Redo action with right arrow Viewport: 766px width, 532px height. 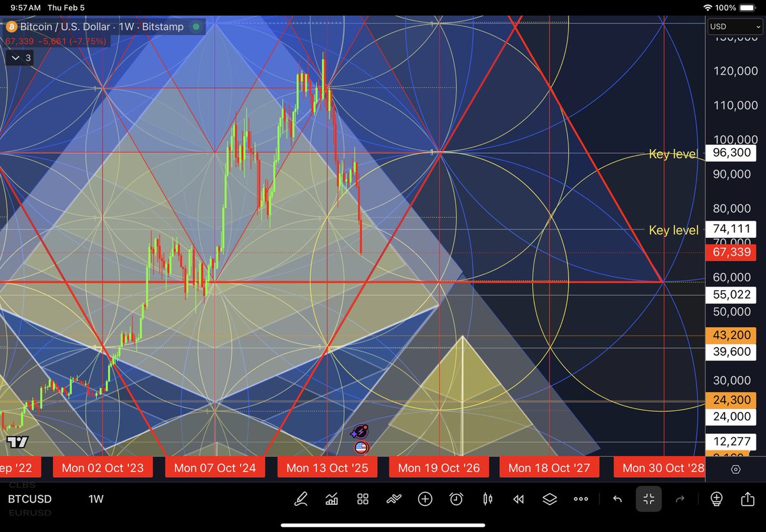[680, 499]
